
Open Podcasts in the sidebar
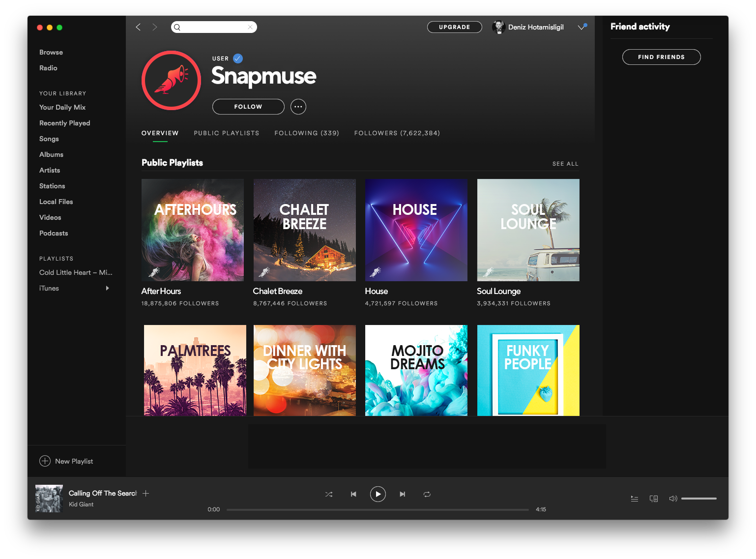[x=54, y=233]
